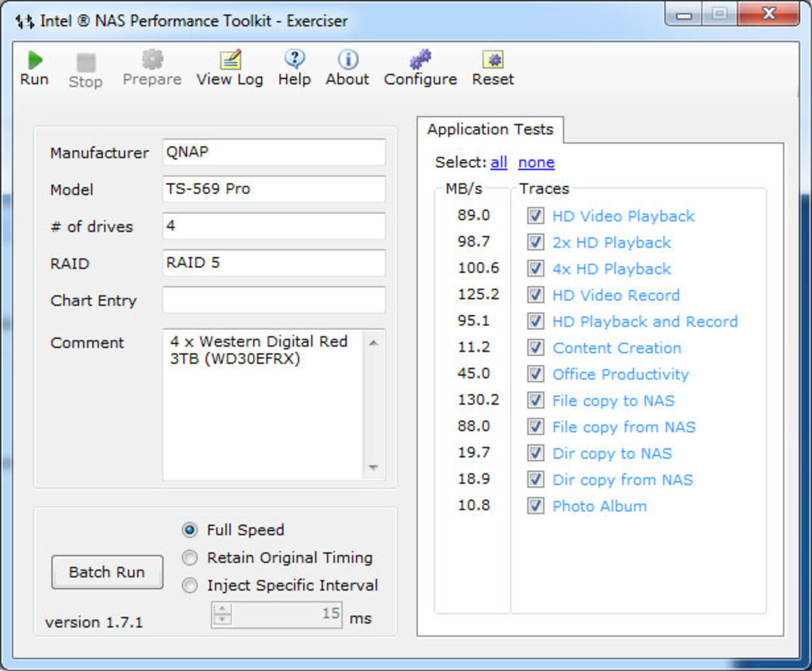Image resolution: width=812 pixels, height=671 pixels.
Task: Click the empty Chart Entry field
Action: click(x=274, y=300)
